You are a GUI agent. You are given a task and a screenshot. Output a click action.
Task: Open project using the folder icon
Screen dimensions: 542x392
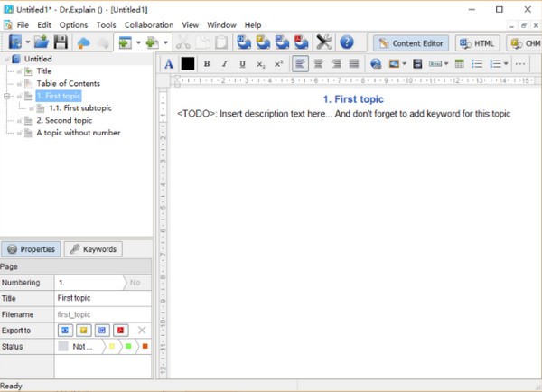pos(42,42)
